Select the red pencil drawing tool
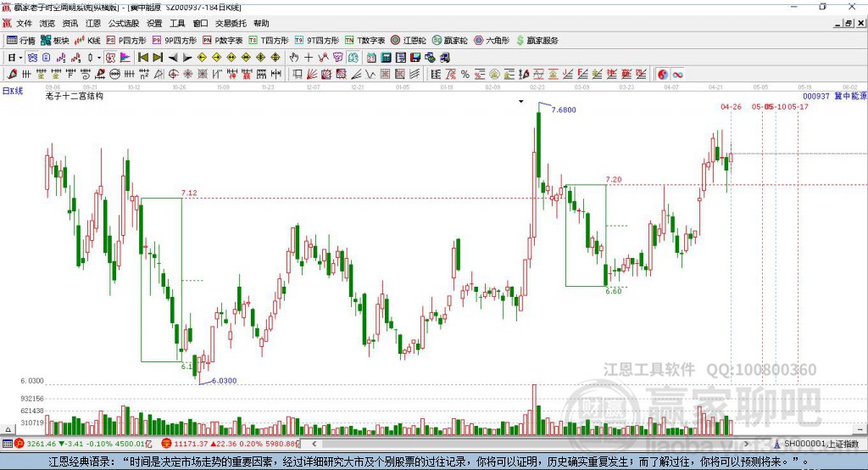 click(x=12, y=75)
